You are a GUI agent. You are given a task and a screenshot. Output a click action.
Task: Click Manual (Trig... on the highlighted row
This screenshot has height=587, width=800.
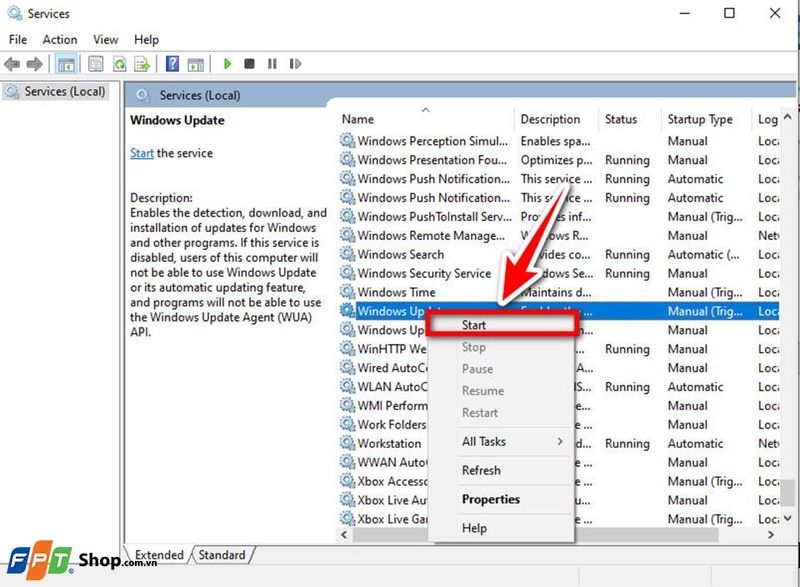coord(705,311)
